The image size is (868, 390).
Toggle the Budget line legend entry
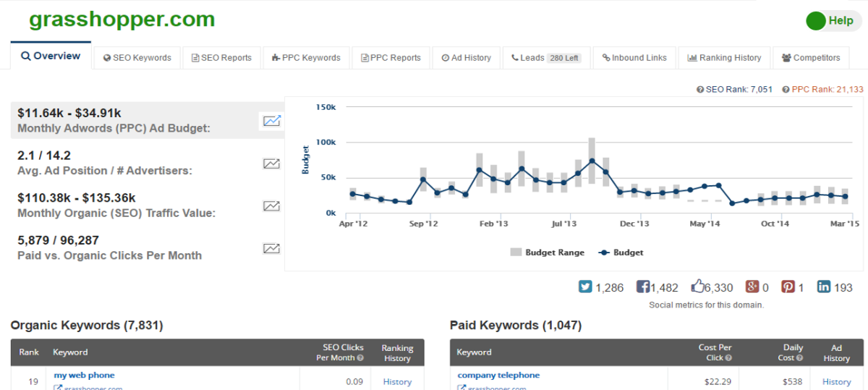coord(621,253)
